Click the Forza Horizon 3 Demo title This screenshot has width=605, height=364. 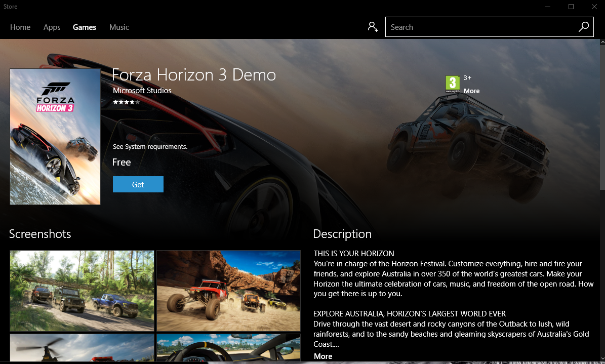pyautogui.click(x=194, y=75)
